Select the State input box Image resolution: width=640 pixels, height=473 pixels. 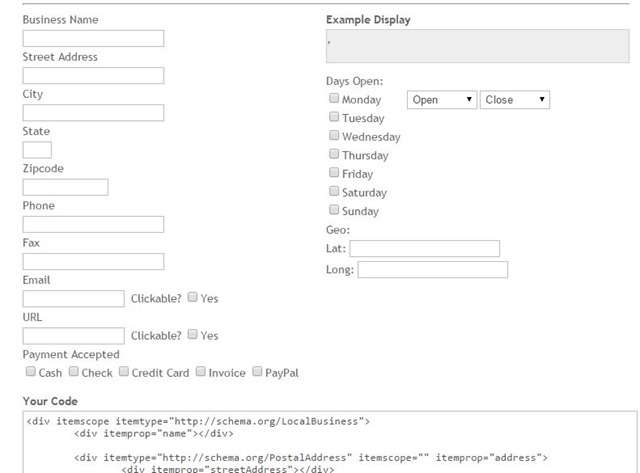click(x=37, y=150)
